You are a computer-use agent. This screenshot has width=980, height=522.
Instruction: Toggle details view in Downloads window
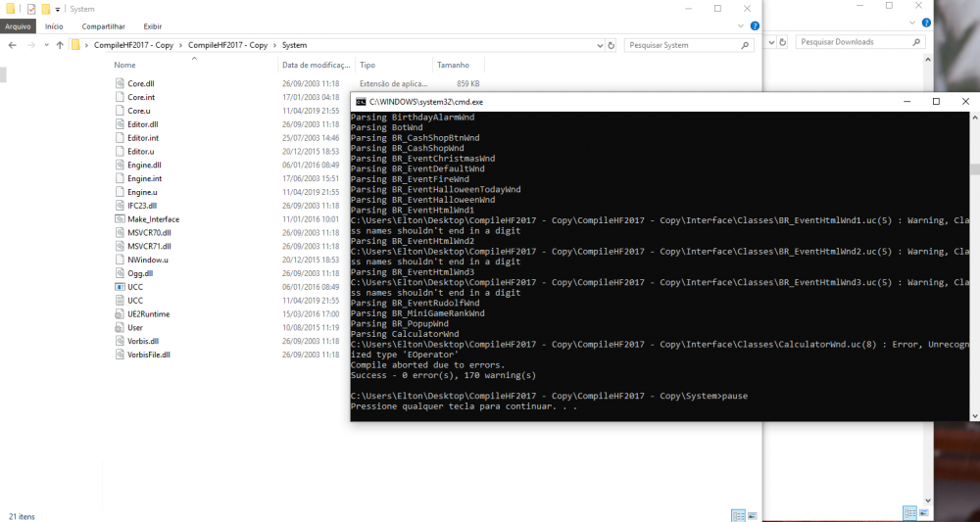coord(907,513)
